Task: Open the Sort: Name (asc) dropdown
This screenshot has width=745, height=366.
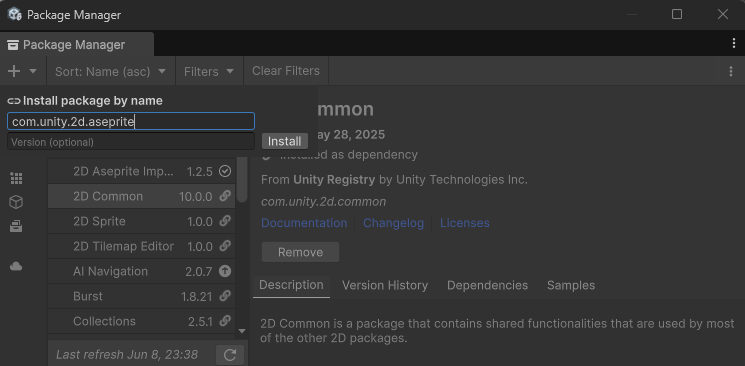Action: click(x=111, y=71)
